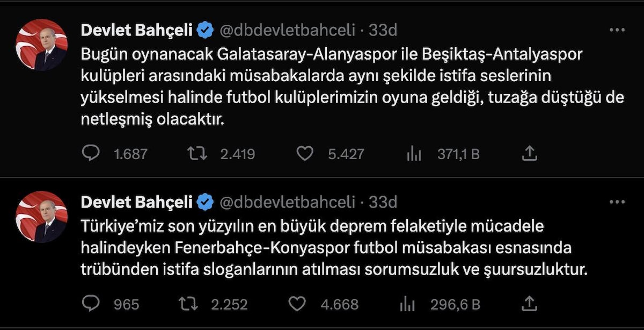Open profile picture on first tweet

point(42,45)
